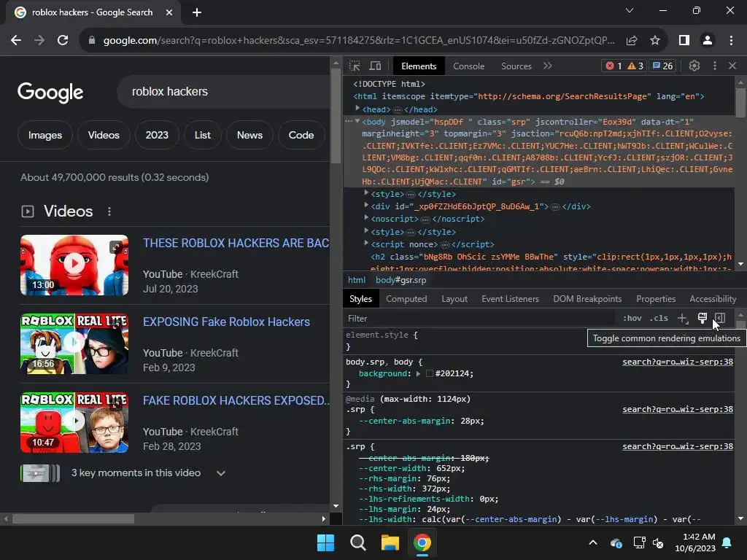Viewport: 747px width, 560px height.
Task: Switch to Sources tab
Action: tap(516, 66)
